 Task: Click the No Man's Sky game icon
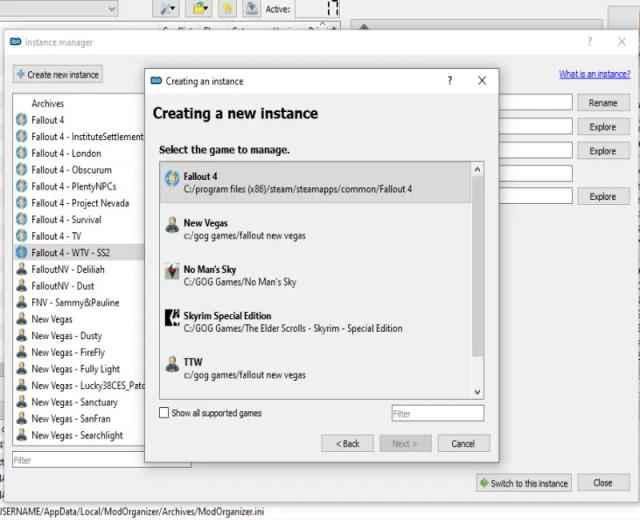(172, 271)
